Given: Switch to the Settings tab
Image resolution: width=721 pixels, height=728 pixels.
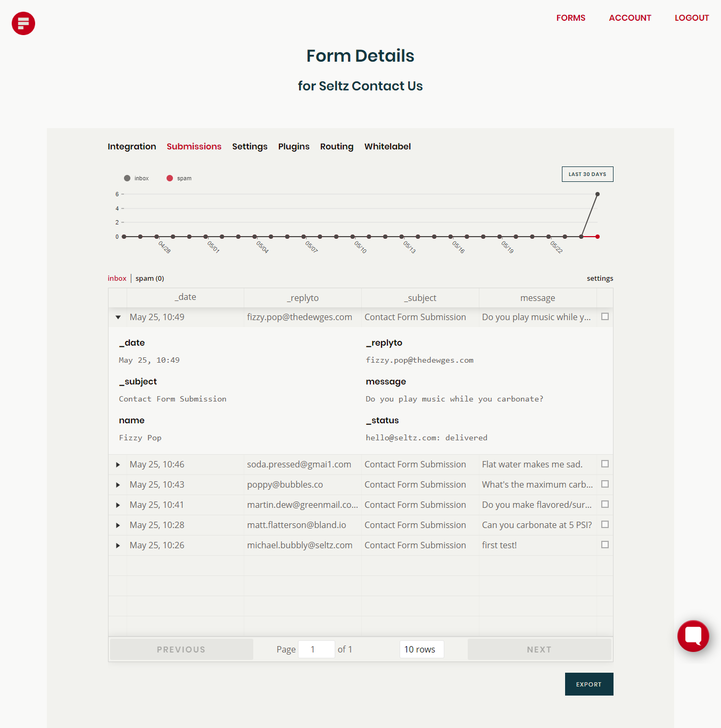Looking at the screenshot, I should point(250,146).
